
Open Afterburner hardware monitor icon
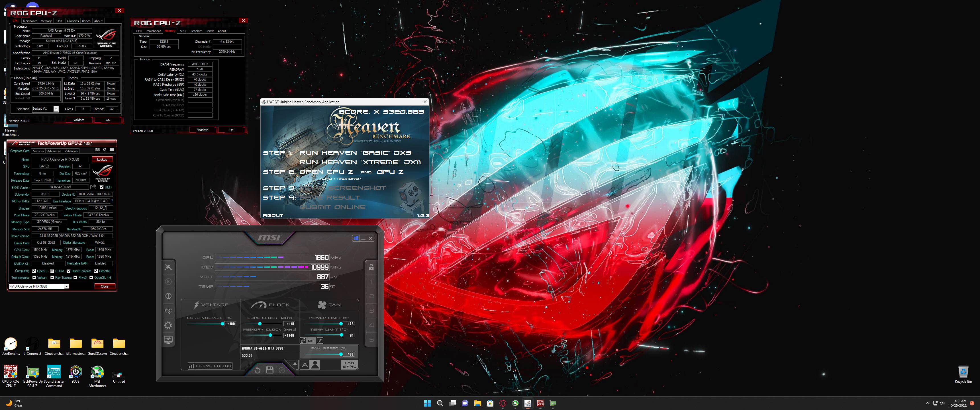[x=168, y=340]
